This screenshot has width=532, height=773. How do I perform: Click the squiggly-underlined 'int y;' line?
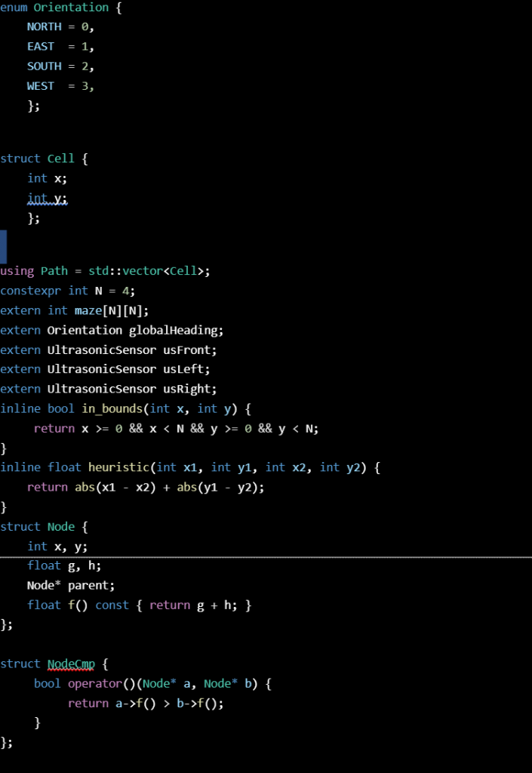[47, 199]
